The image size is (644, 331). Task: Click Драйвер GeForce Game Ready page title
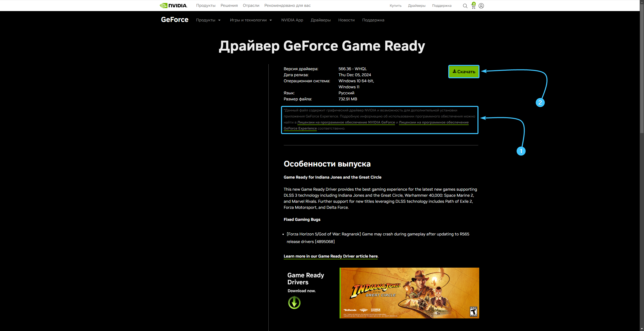[x=322, y=46]
